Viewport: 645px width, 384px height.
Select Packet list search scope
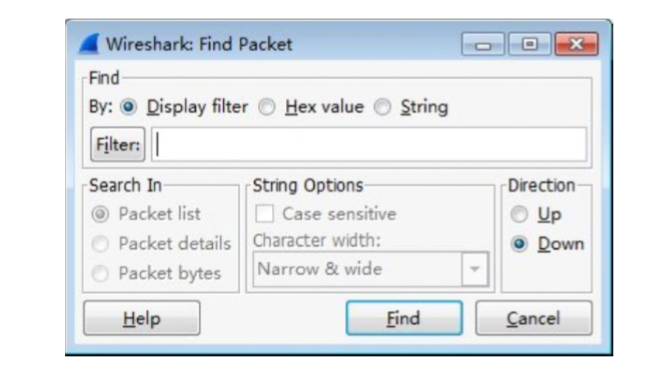[100, 214]
